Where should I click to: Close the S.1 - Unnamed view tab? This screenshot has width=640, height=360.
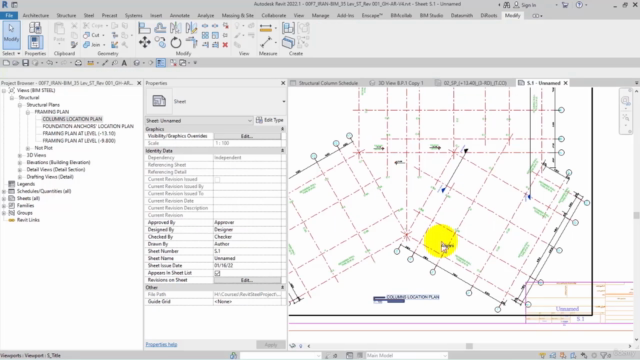[565, 83]
